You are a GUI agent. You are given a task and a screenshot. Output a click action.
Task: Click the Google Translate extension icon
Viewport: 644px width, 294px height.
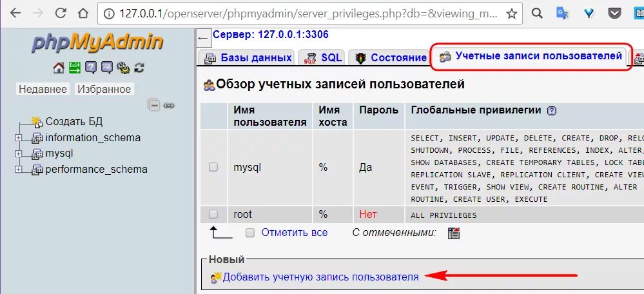pyautogui.click(x=562, y=14)
